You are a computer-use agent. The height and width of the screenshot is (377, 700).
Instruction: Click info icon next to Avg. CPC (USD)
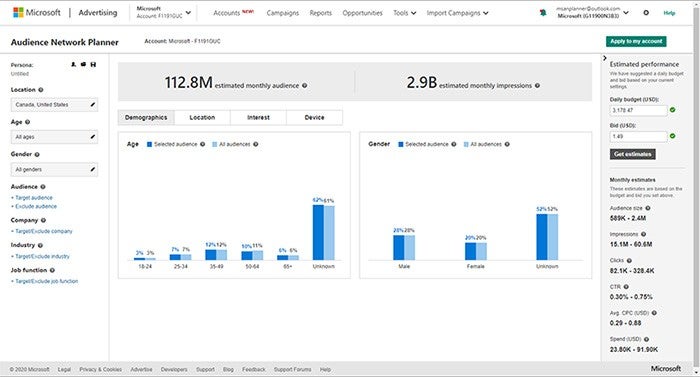tap(654, 313)
